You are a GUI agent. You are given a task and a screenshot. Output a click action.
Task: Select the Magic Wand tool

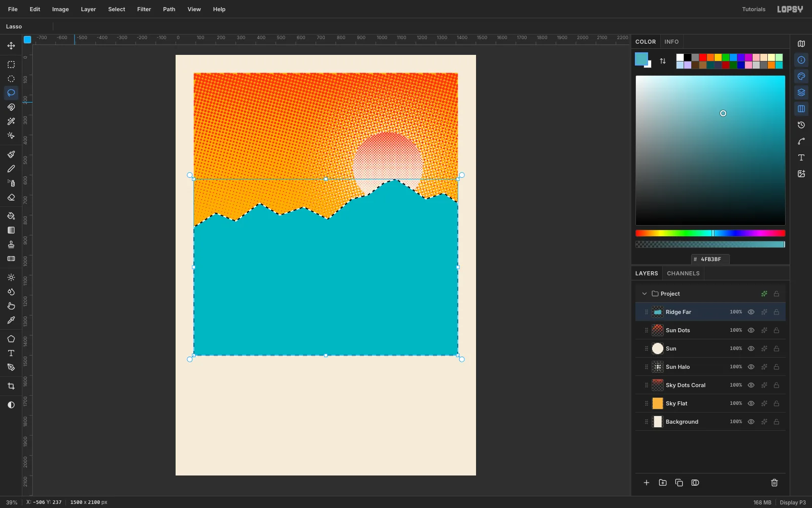11,121
